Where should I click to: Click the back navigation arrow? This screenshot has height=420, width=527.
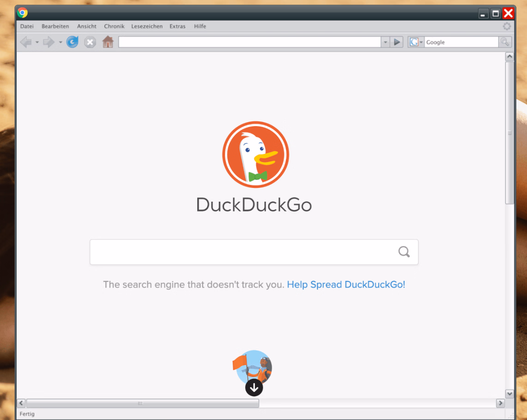[25, 42]
